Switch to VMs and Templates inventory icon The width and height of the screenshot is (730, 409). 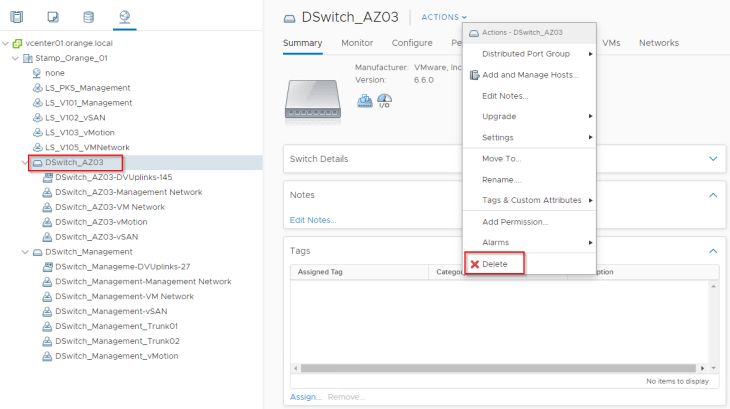(x=52, y=17)
